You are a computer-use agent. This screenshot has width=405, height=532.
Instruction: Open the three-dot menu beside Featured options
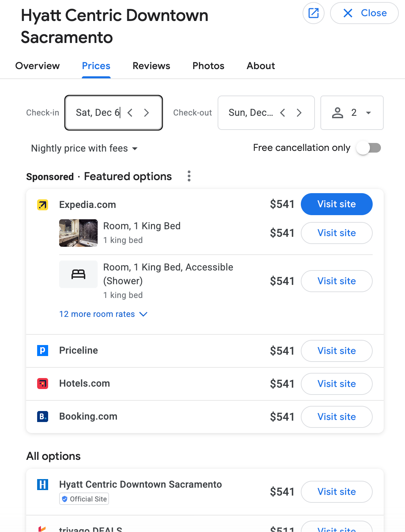[189, 176]
